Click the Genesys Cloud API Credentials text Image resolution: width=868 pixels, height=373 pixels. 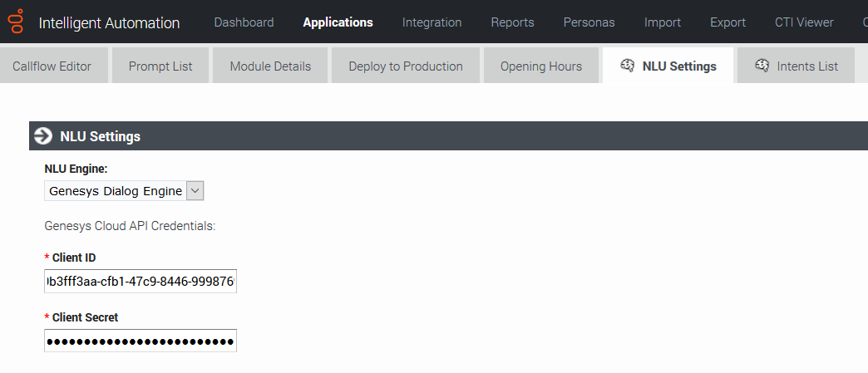[130, 226]
